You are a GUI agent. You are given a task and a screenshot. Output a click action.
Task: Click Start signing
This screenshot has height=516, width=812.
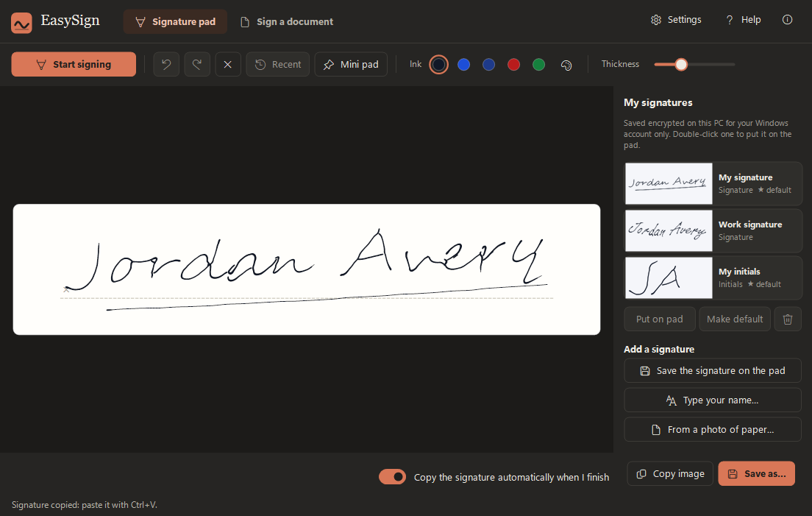point(74,64)
